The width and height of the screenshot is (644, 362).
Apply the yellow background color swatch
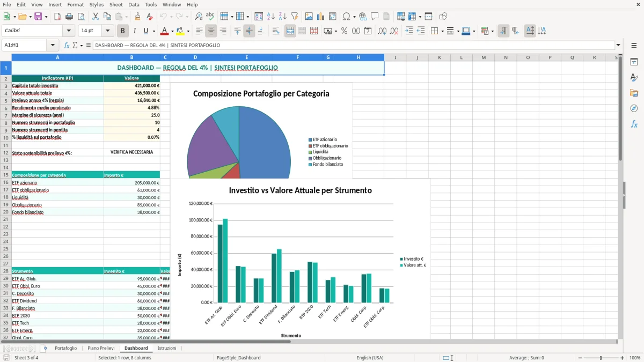tap(180, 31)
